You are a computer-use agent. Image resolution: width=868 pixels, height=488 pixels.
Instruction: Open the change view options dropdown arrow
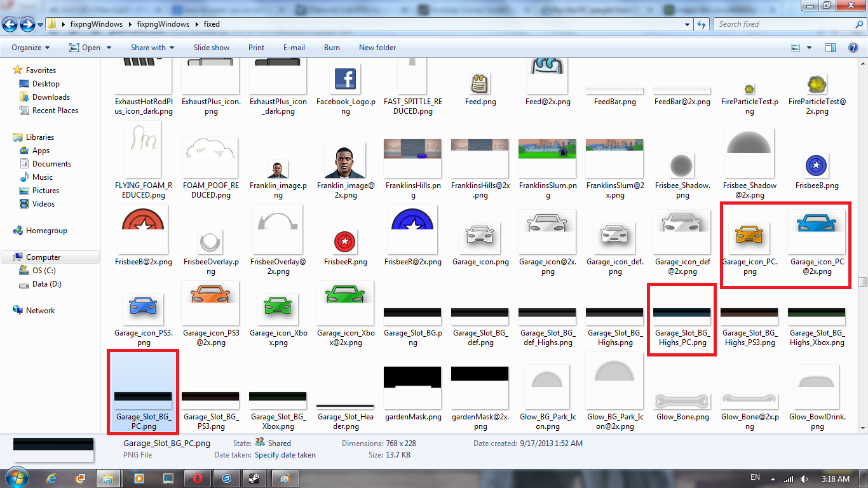tap(809, 48)
